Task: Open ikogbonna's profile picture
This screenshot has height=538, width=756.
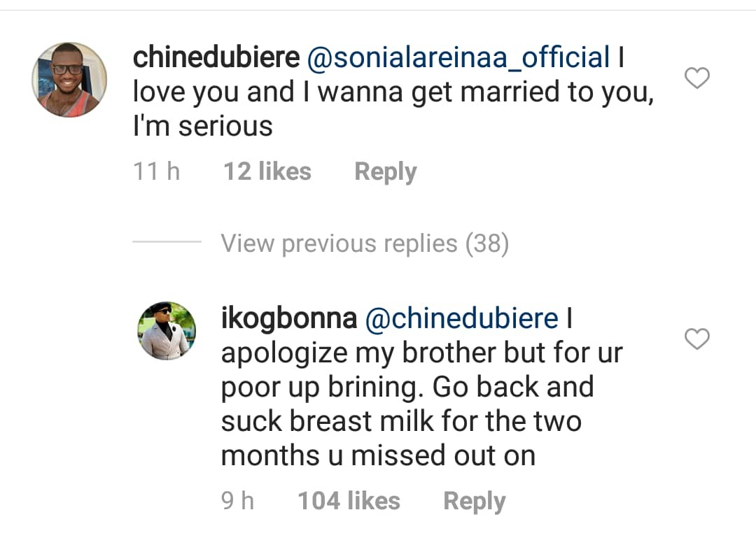Action: [167, 331]
